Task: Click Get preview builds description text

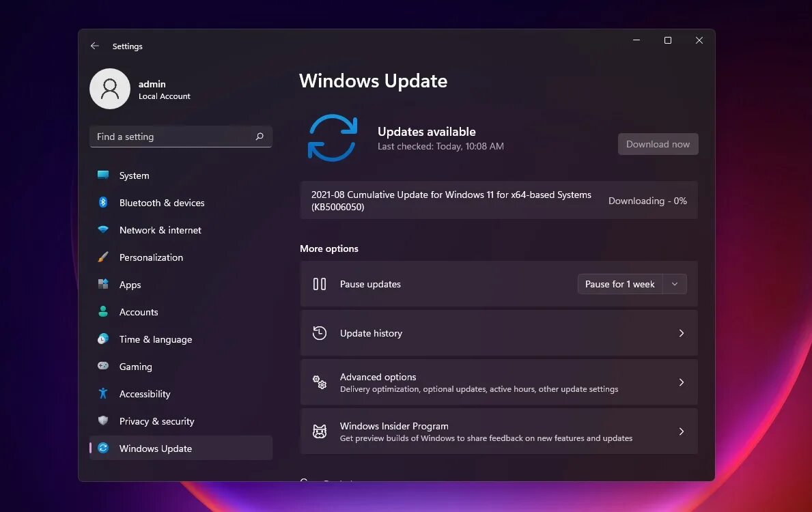Action: [486, 438]
